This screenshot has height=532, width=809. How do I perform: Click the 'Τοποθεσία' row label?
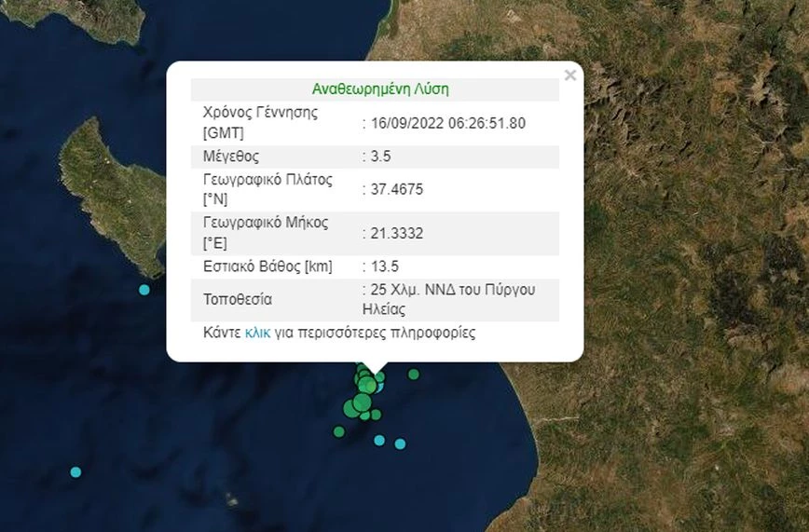coord(238,300)
